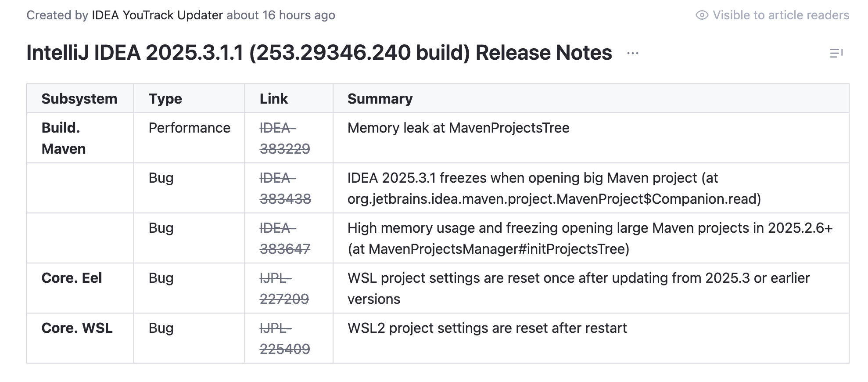
Task: Click the Core. WSL subsystem cell
Action: 77,328
